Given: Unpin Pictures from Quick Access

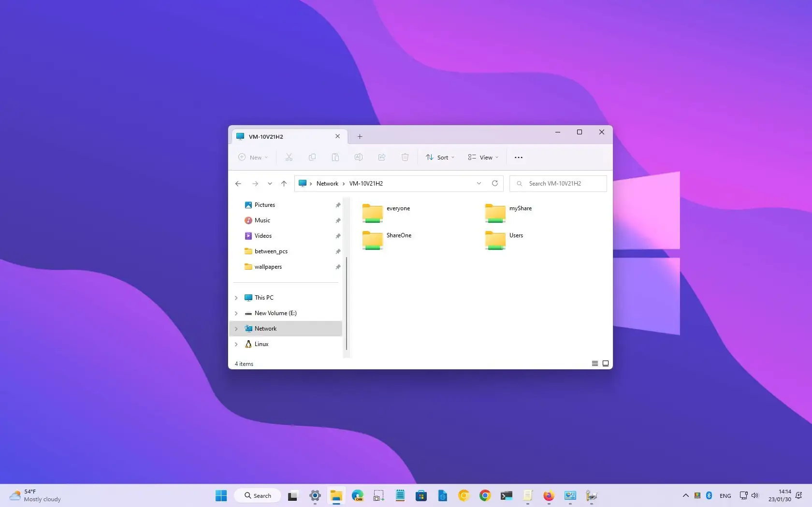Looking at the screenshot, I should 337,205.
